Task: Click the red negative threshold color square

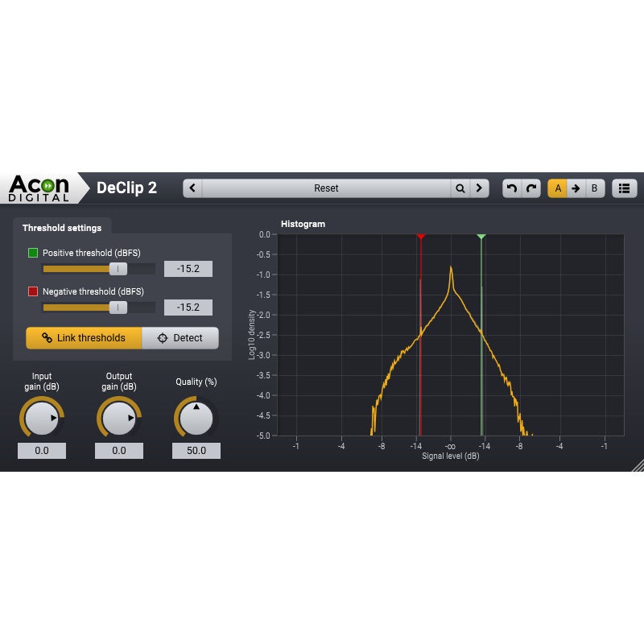Action: [x=33, y=291]
